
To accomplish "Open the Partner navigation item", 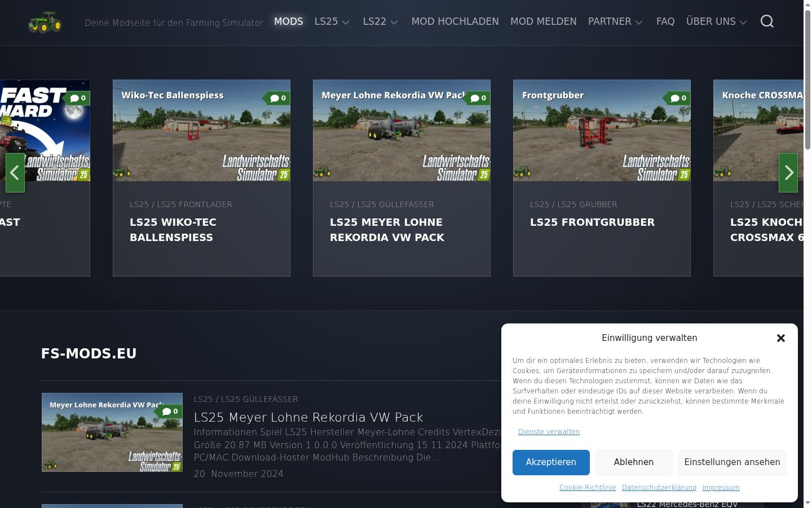I will pos(610,21).
